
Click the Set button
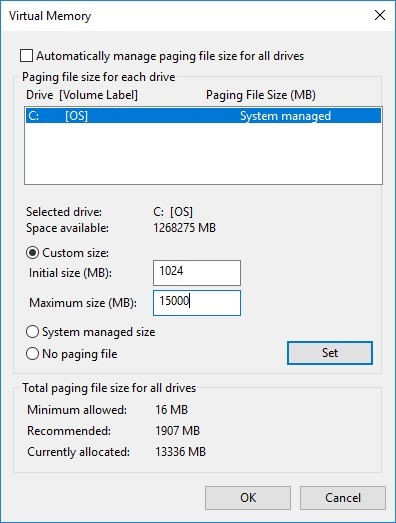[x=330, y=353]
